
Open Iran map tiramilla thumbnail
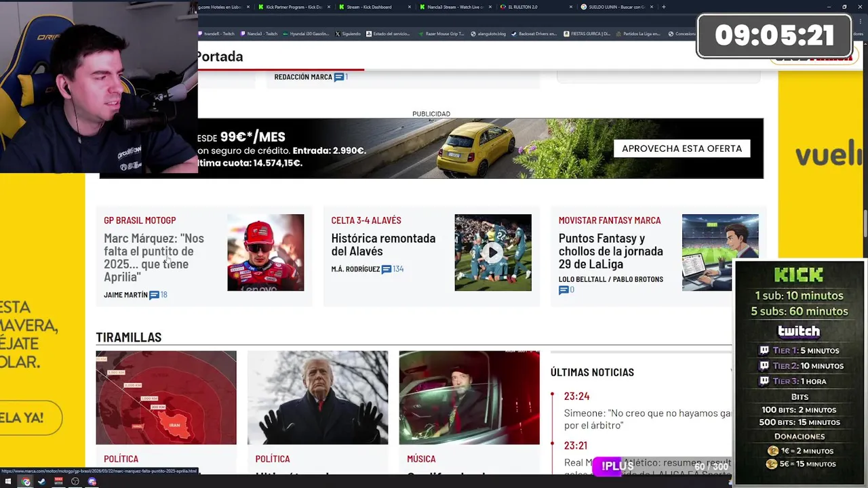(166, 398)
